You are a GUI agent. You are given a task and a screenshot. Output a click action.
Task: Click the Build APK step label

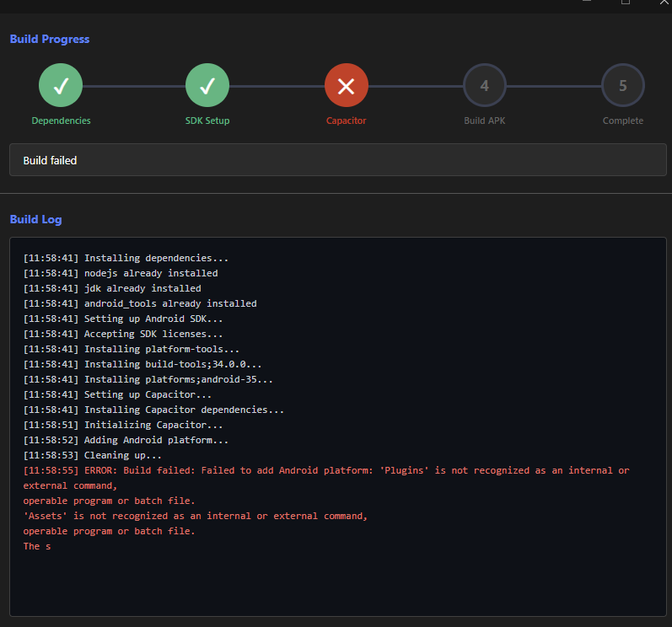485,121
